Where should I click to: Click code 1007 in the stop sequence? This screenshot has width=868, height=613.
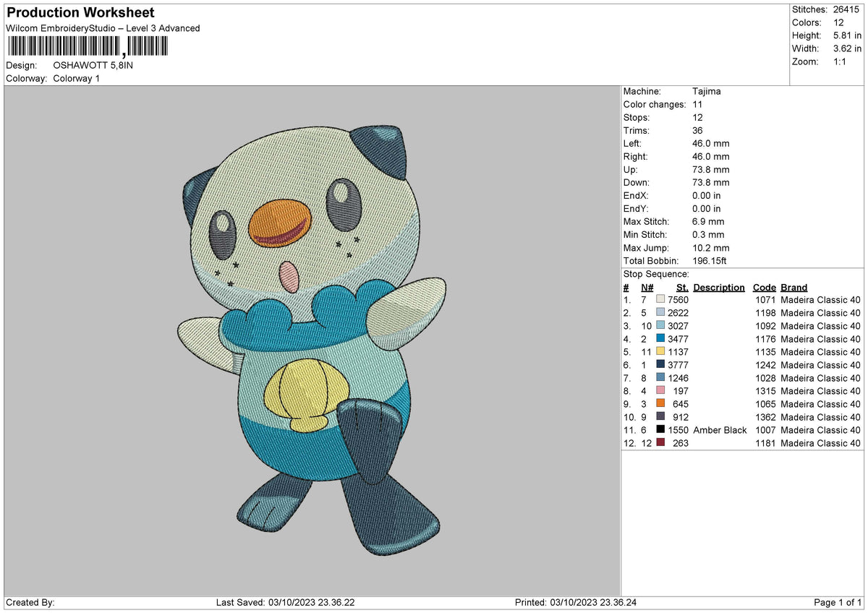pos(765,430)
